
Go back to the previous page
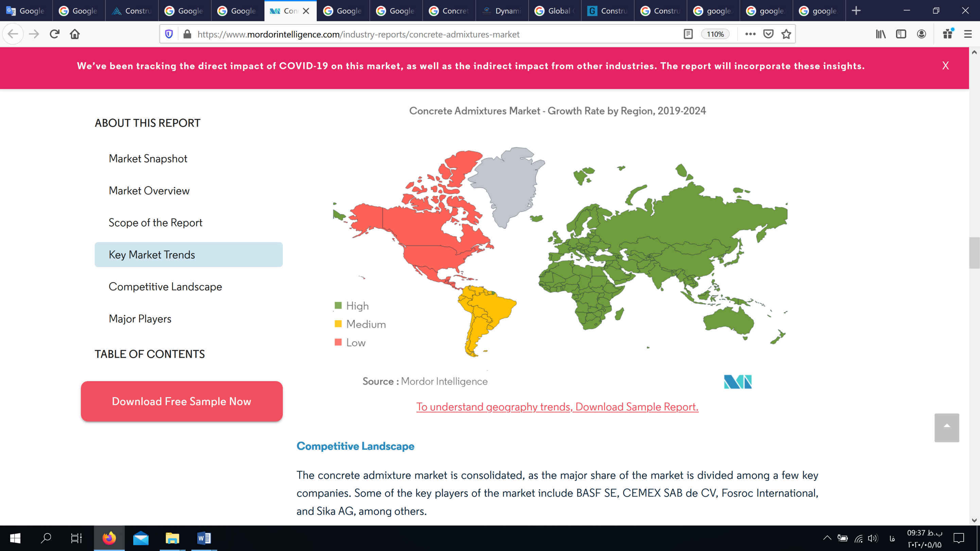(x=13, y=34)
